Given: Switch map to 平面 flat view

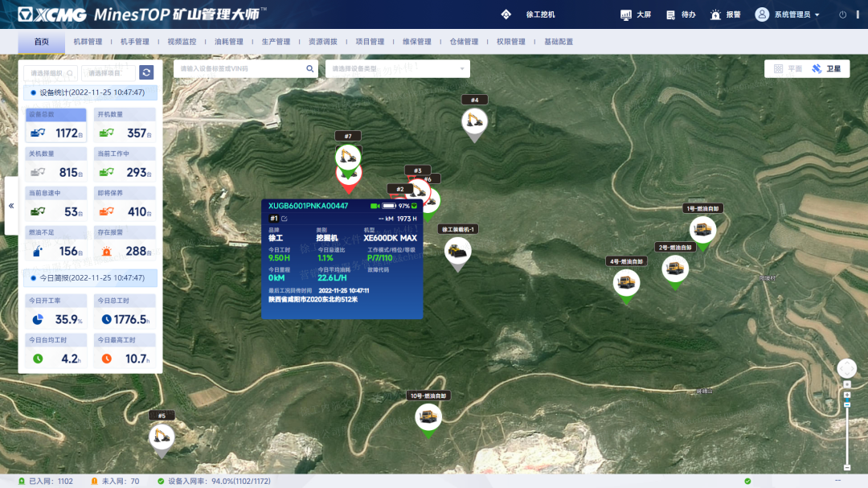Looking at the screenshot, I should (788, 69).
